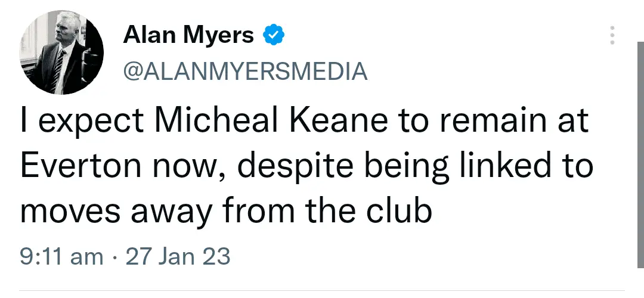The height and width of the screenshot is (298, 644).
Task: Click the display name "Alan Myers"
Action: point(188,36)
